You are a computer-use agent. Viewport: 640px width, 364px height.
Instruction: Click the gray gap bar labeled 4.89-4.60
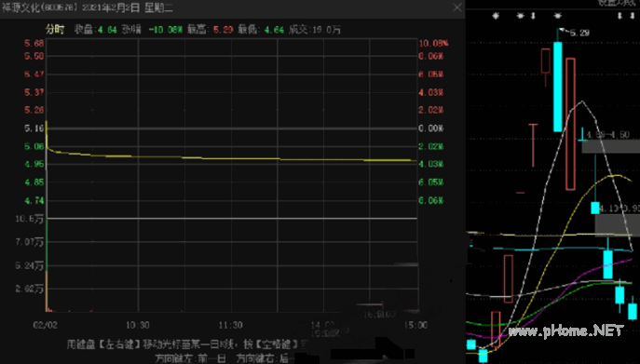610,146
